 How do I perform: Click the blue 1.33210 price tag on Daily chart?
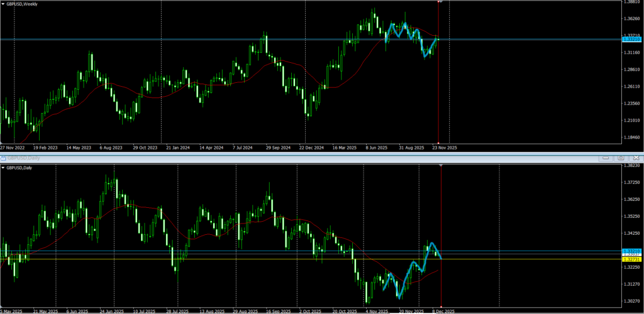click(x=631, y=251)
